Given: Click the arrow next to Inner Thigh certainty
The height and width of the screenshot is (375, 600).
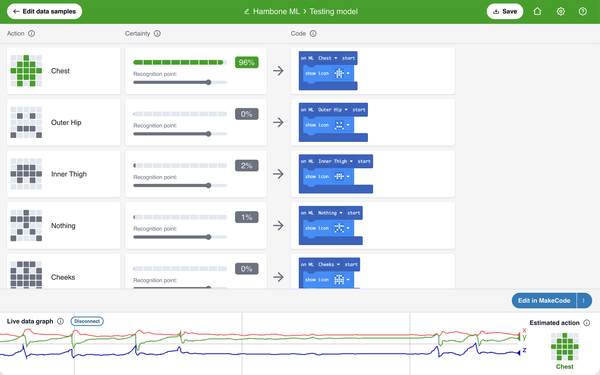Looking at the screenshot, I should [279, 174].
